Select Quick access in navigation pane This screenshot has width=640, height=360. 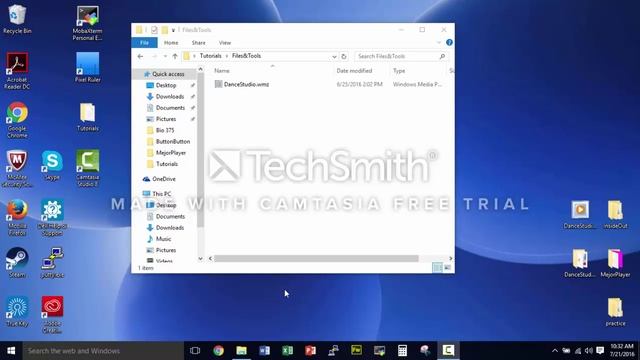coord(164,74)
